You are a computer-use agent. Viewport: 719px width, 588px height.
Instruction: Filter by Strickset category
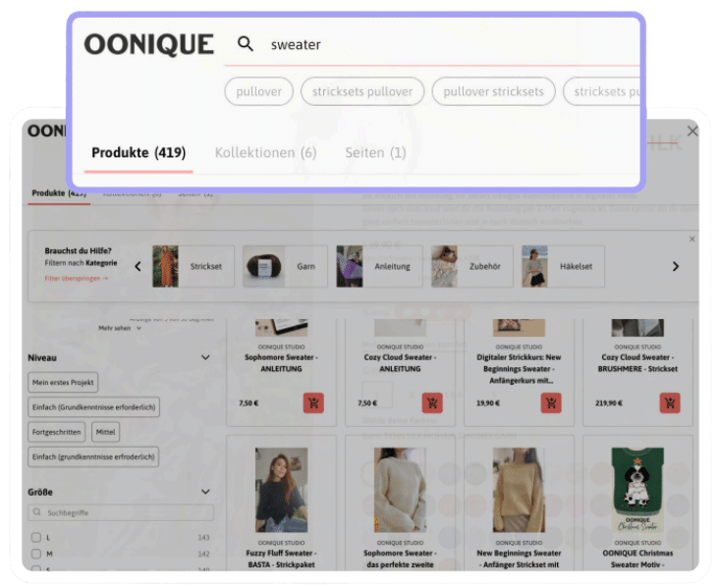194,266
